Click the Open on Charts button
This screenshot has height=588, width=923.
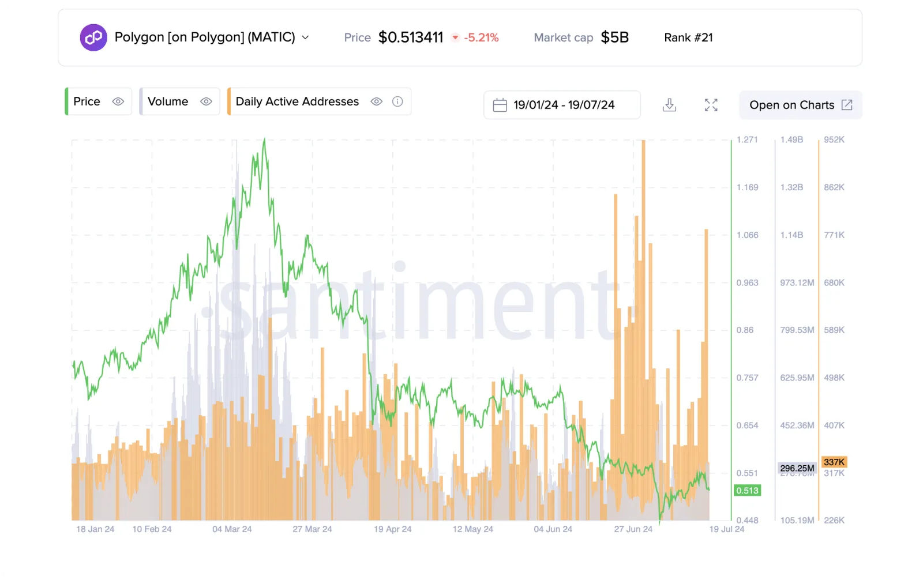[x=801, y=105]
